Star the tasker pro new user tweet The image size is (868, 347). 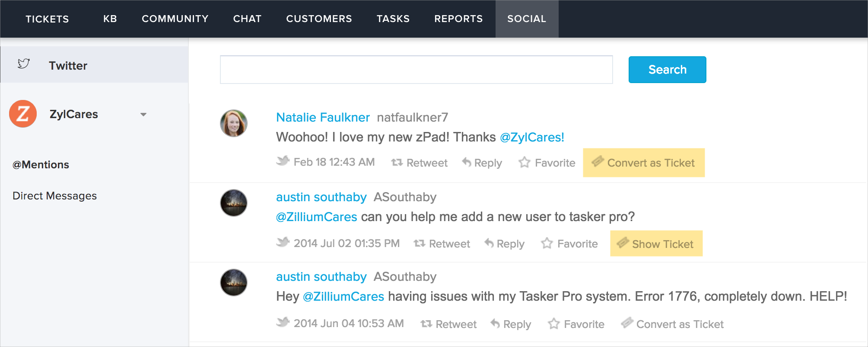click(547, 244)
